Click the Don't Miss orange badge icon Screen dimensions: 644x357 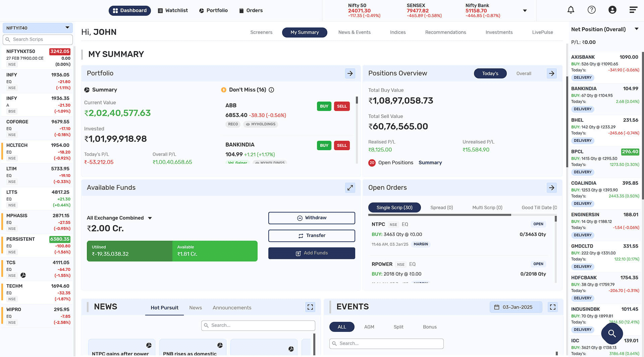223,90
